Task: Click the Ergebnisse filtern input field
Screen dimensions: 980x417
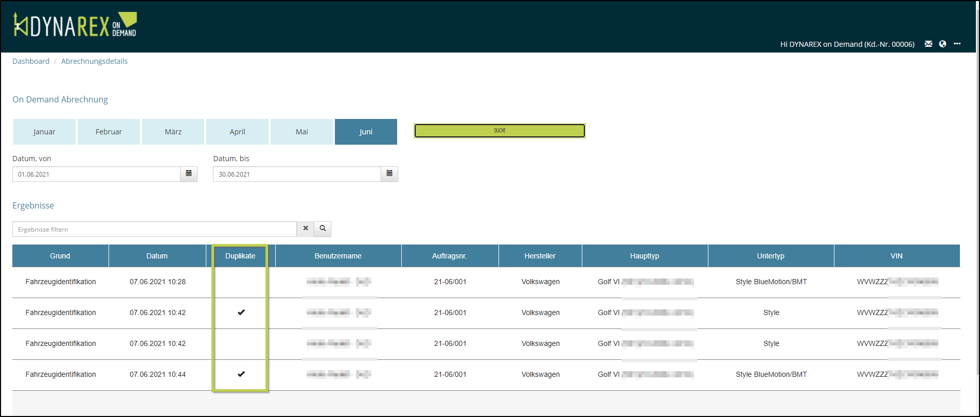Action: [x=154, y=229]
